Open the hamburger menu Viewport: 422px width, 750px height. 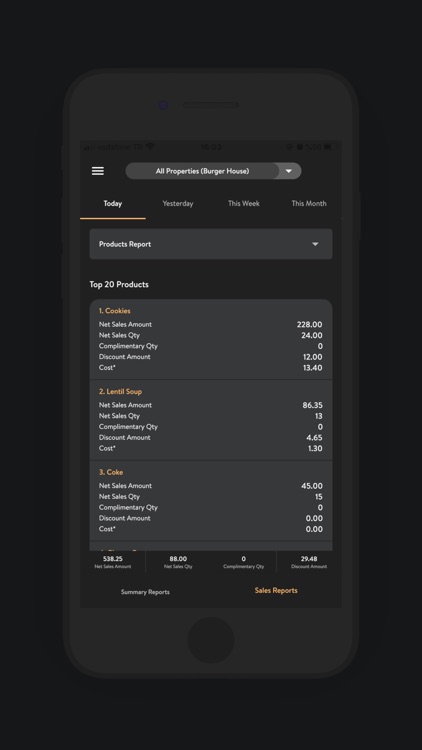point(98,171)
